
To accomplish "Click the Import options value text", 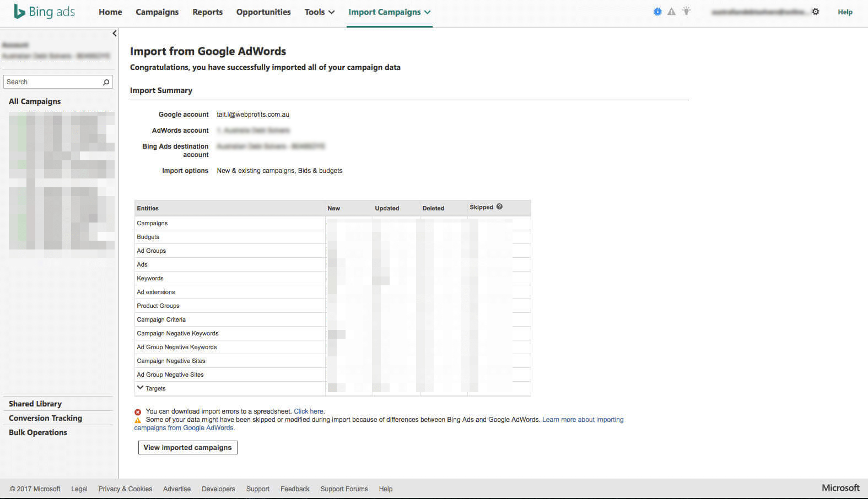I will click(279, 171).
